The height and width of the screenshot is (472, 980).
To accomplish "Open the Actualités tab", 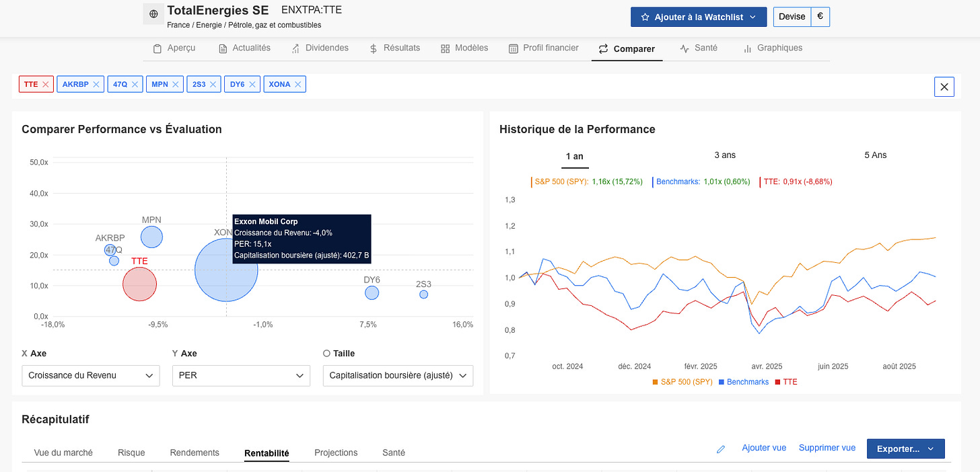I will 244,48.
